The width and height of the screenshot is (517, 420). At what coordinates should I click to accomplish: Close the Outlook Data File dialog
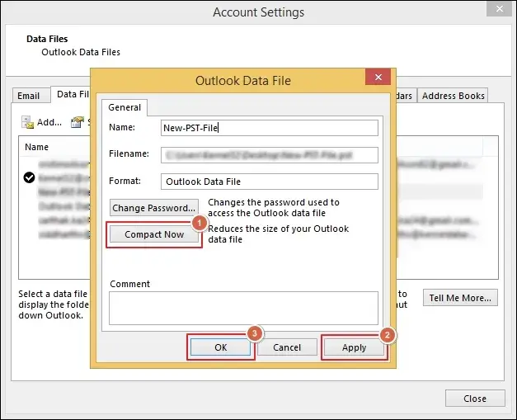[x=378, y=78]
